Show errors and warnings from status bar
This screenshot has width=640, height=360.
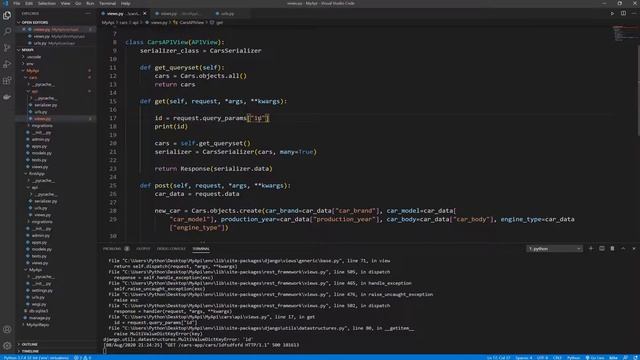tap(82, 358)
